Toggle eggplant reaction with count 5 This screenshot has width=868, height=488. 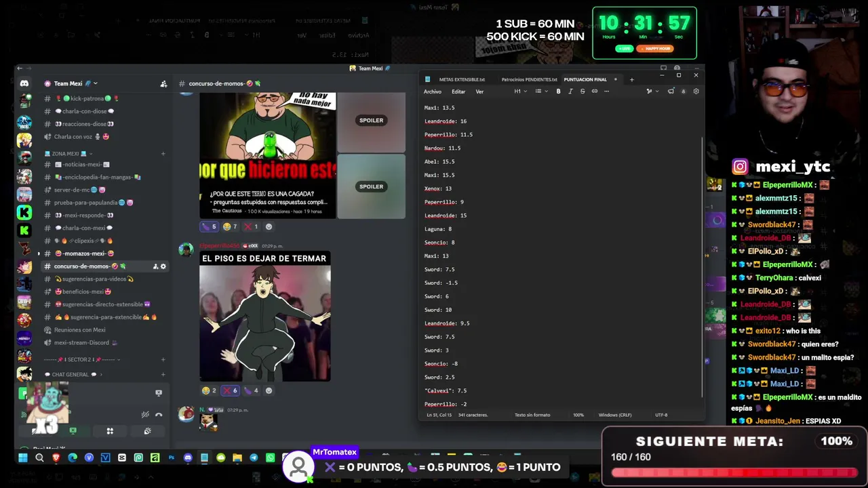click(x=209, y=226)
